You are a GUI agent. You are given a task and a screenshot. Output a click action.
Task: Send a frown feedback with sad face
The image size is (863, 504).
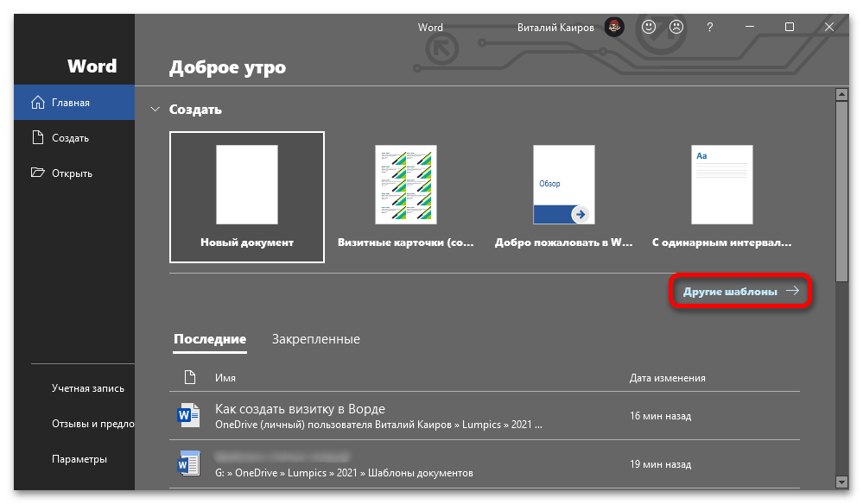[676, 27]
